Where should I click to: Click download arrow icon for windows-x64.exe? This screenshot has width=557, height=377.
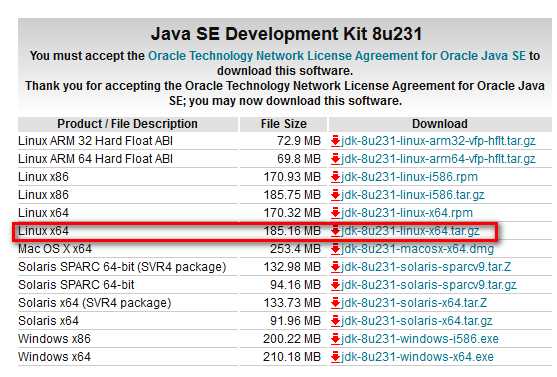click(x=335, y=357)
